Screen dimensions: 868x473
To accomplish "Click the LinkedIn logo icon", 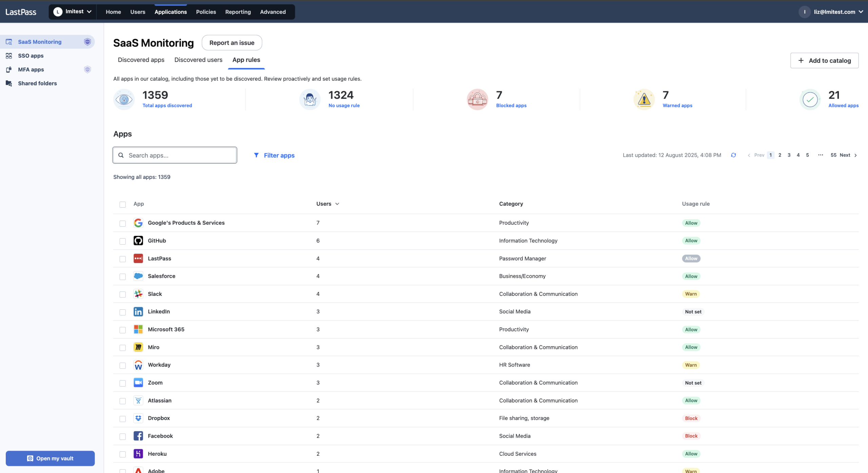I will pos(138,312).
